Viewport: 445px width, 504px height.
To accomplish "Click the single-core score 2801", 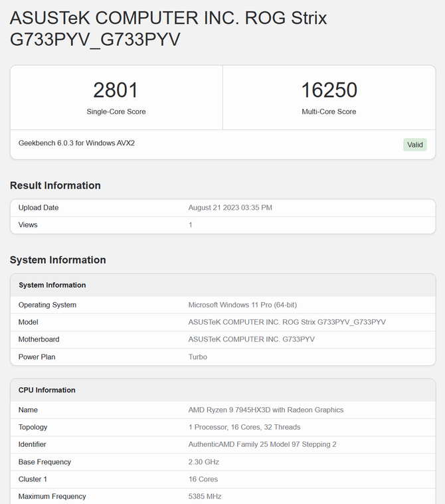I will point(116,90).
